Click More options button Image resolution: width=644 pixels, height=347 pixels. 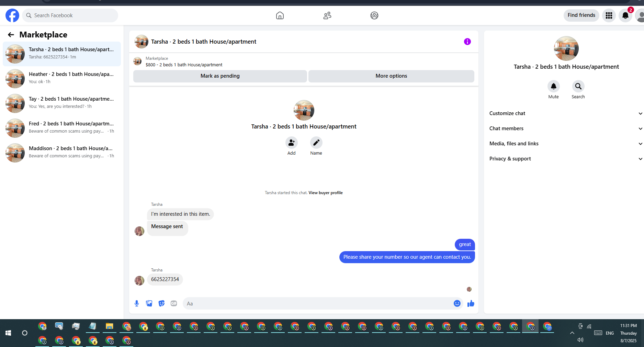click(391, 76)
